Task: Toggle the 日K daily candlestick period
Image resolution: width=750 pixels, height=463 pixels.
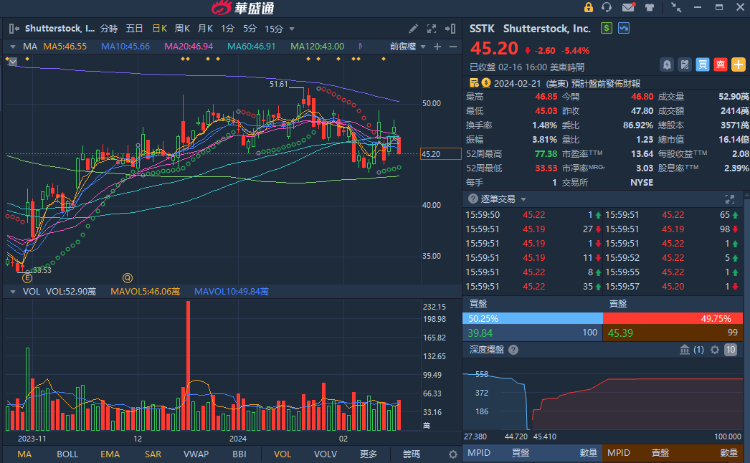Action: [157, 28]
